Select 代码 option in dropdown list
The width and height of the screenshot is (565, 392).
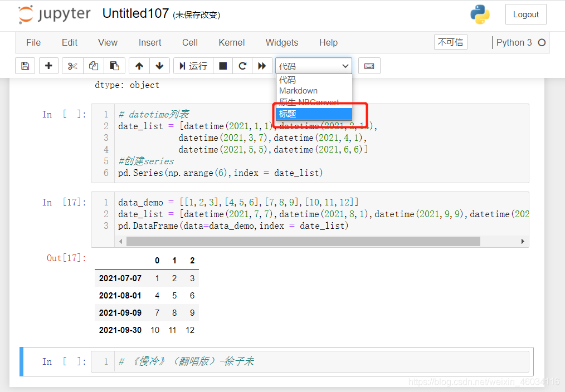pyautogui.click(x=314, y=80)
